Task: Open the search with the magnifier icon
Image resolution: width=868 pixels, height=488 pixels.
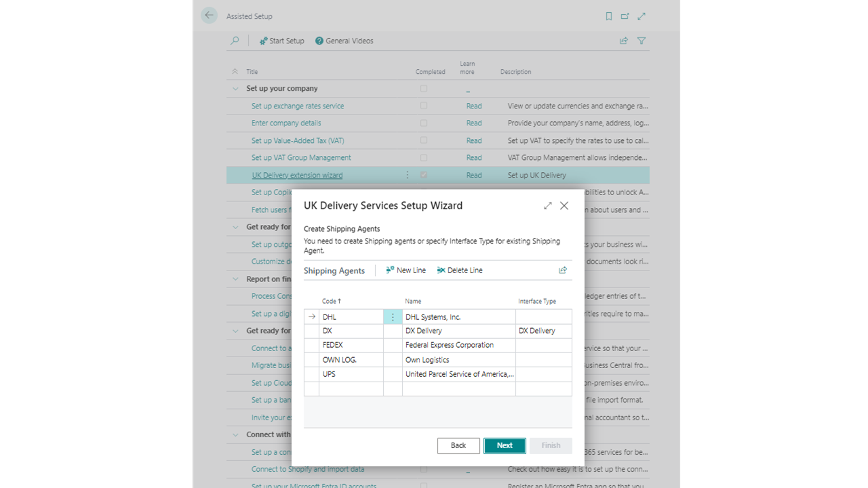Action: coord(235,41)
